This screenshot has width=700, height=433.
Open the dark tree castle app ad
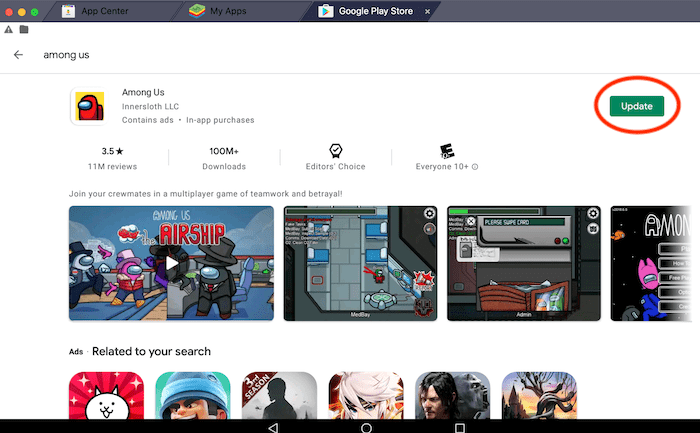tap(539, 396)
